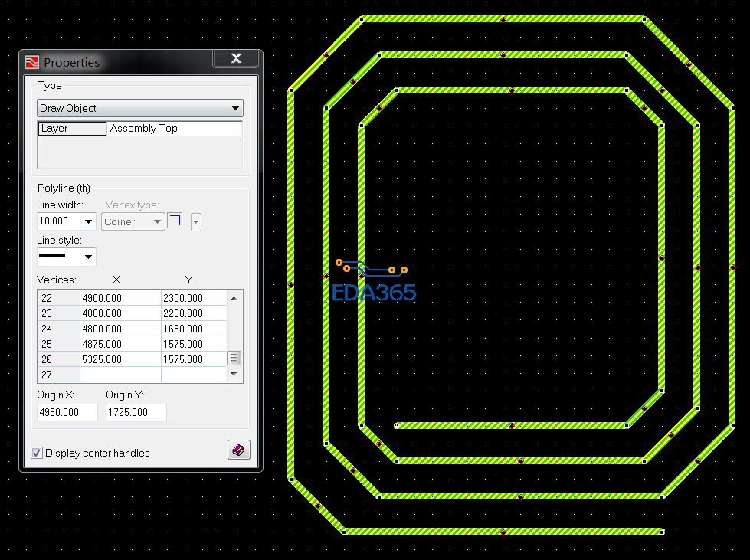Click the corner vertex shape preview icon
The image size is (750, 560).
175,221
